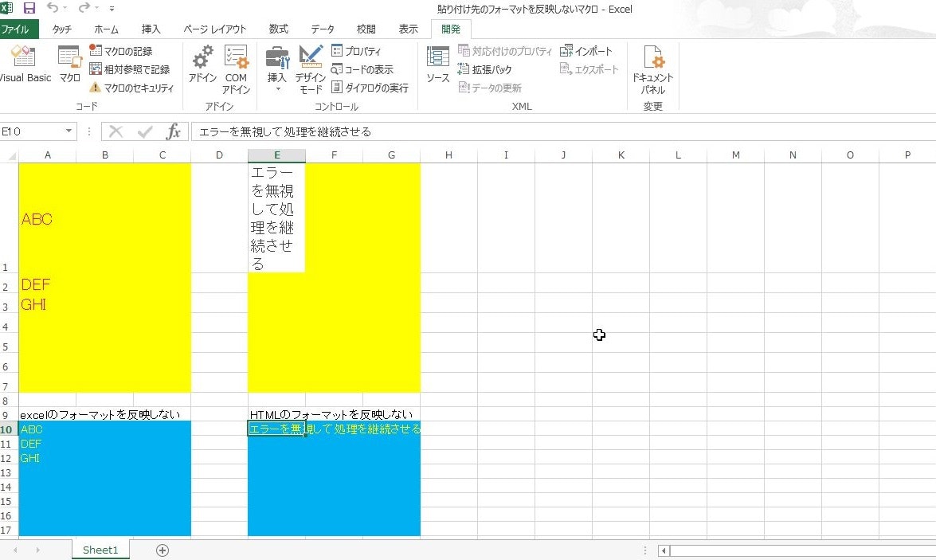Select cell A3 containing GHI

click(x=48, y=303)
